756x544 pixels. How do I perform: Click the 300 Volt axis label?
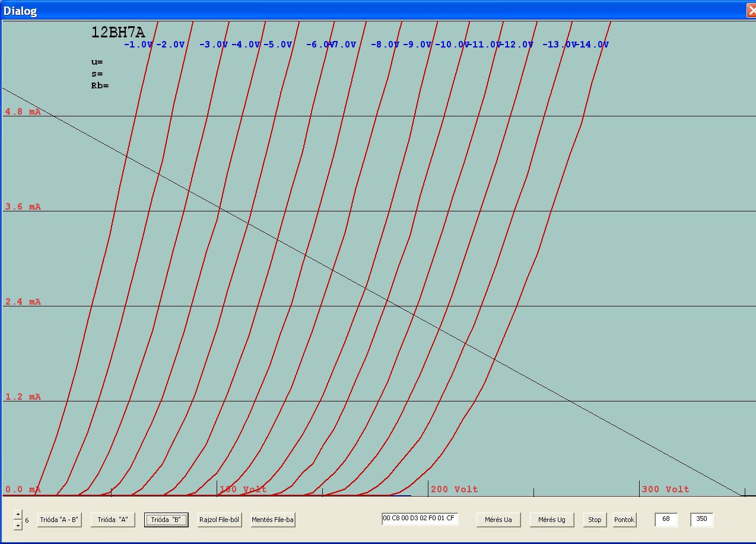pos(666,489)
